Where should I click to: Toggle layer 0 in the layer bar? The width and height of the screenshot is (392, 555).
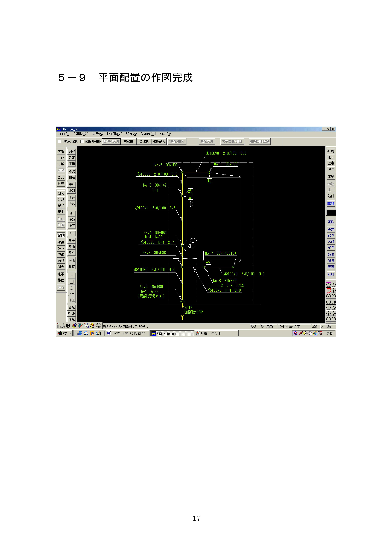(x=328, y=285)
